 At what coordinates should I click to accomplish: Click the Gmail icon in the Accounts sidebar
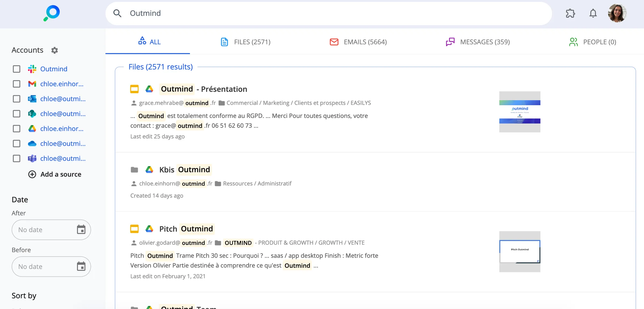click(32, 84)
